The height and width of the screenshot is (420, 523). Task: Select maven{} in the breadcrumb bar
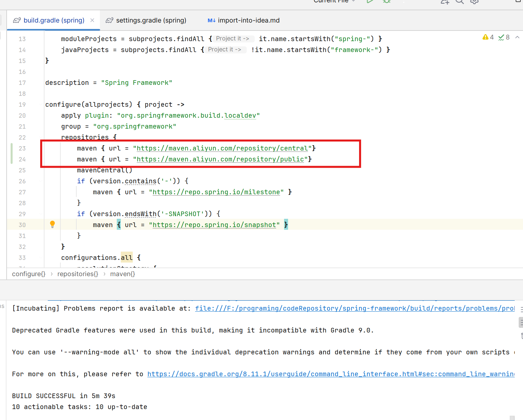click(122, 274)
